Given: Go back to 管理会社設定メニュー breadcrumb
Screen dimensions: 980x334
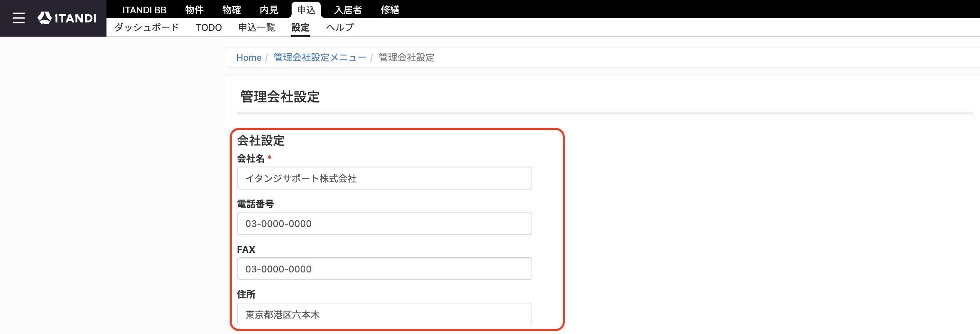Looking at the screenshot, I should [320, 57].
